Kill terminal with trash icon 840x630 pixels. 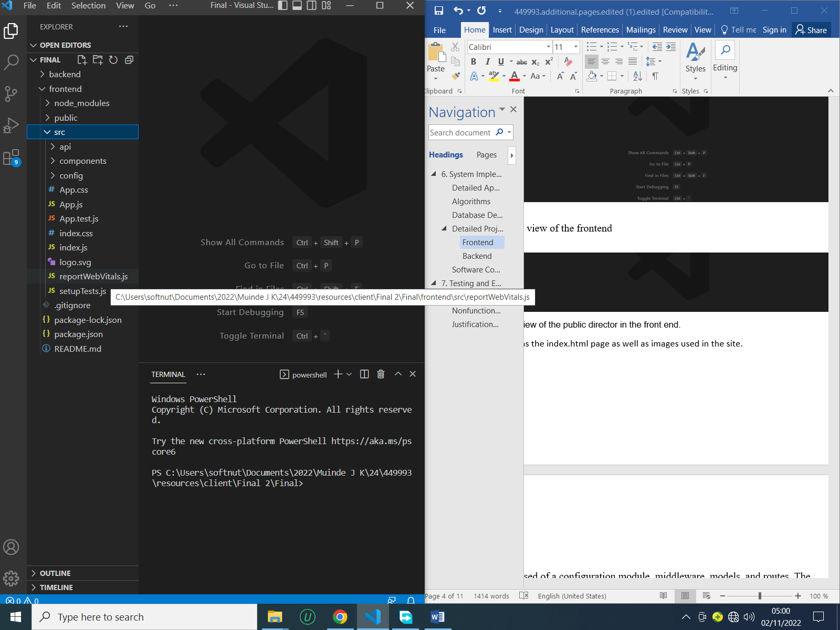[x=381, y=374]
